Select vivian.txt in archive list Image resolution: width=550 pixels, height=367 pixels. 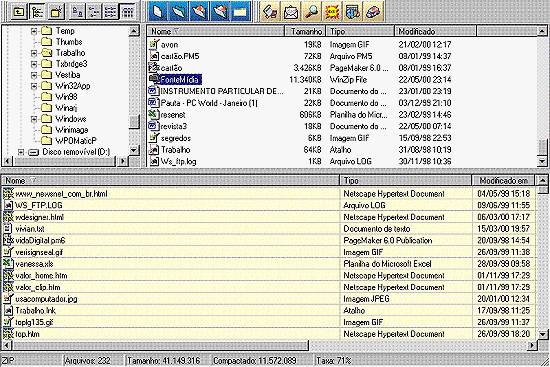[30, 229]
